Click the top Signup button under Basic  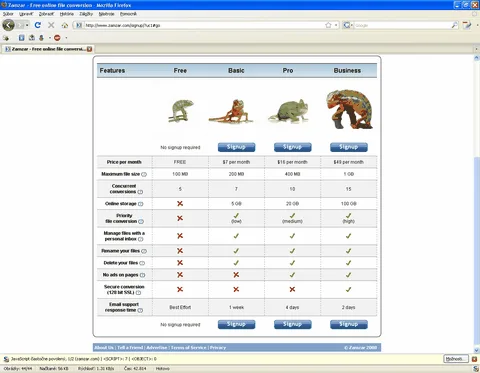pyautogui.click(x=236, y=147)
